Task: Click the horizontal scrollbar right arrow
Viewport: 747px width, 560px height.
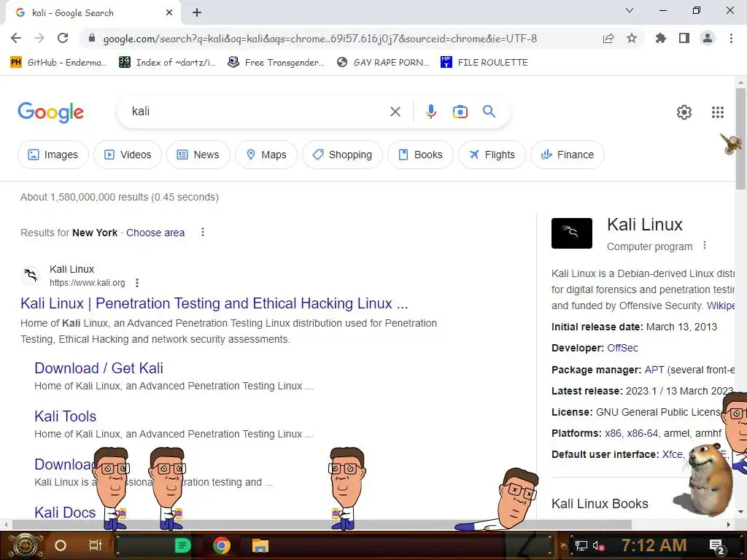Action: 729,524
